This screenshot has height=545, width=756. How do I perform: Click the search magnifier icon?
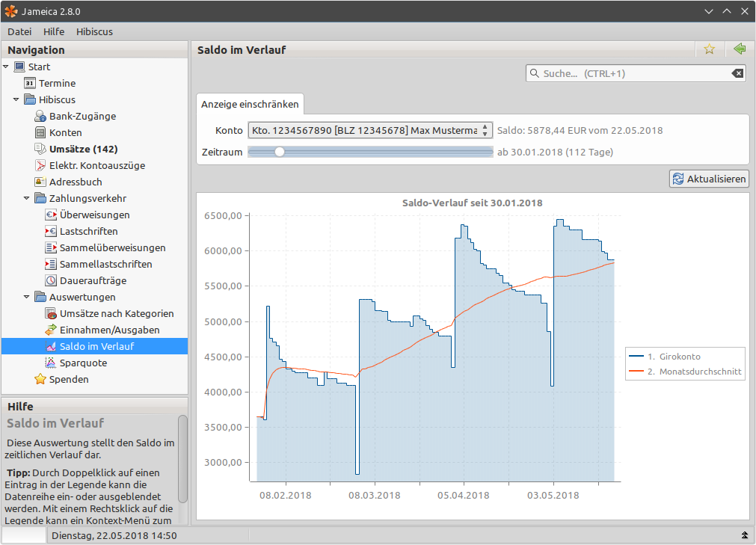click(x=534, y=73)
